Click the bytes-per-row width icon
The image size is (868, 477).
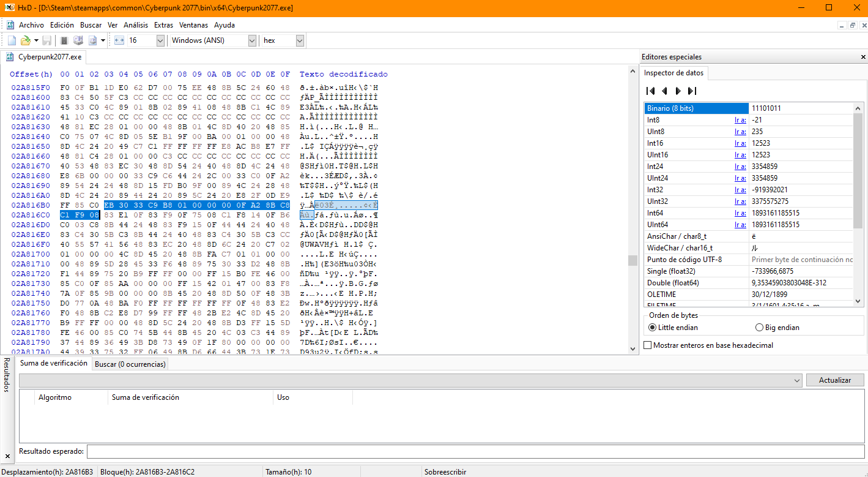point(119,40)
